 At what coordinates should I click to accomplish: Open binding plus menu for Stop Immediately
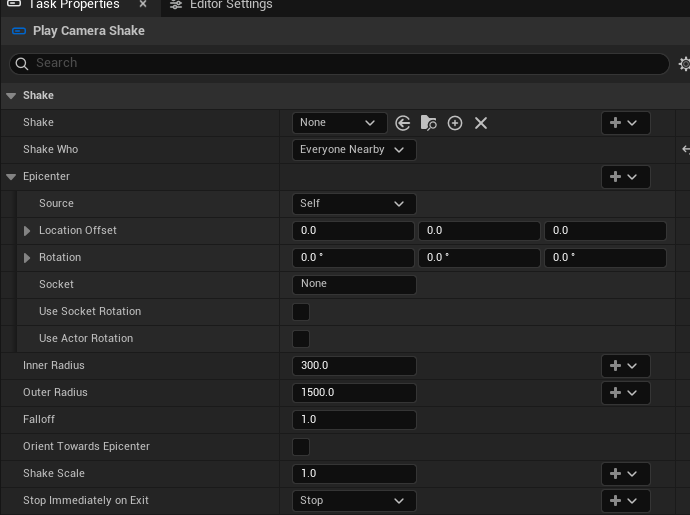click(x=625, y=501)
